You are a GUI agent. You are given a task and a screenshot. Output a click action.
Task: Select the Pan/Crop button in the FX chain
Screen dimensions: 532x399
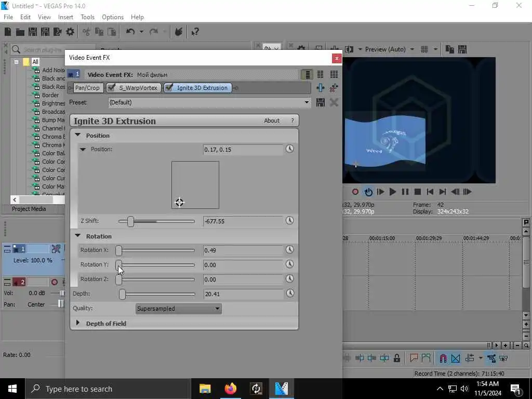[87, 88]
